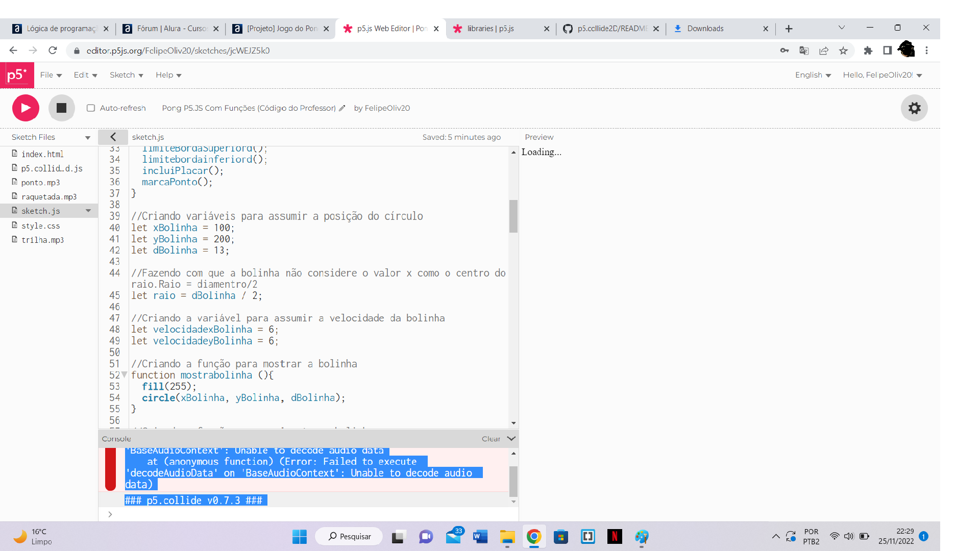Click the Stop button to halt execution
Viewport: 980px width, 551px height.
pos(62,108)
